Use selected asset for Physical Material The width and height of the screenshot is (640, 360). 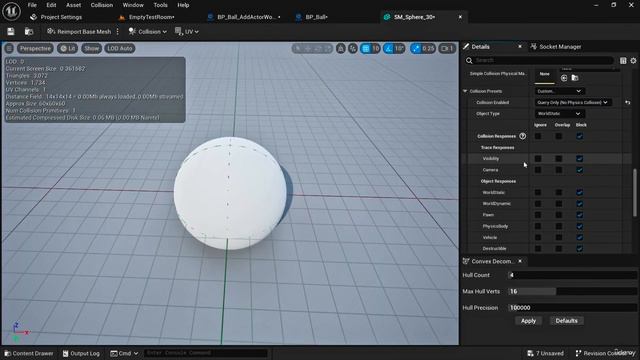(x=564, y=78)
